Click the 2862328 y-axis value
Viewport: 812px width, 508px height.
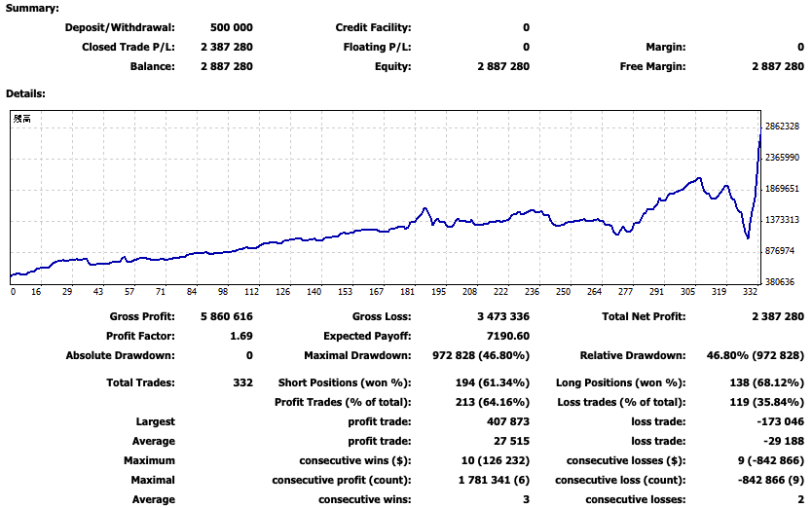pyautogui.click(x=782, y=127)
